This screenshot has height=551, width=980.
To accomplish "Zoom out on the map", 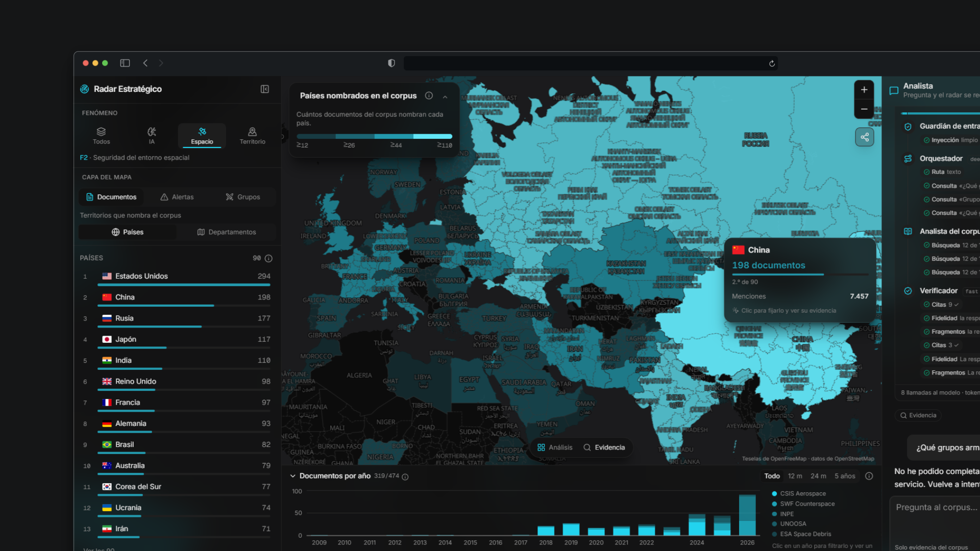I will coord(864,109).
